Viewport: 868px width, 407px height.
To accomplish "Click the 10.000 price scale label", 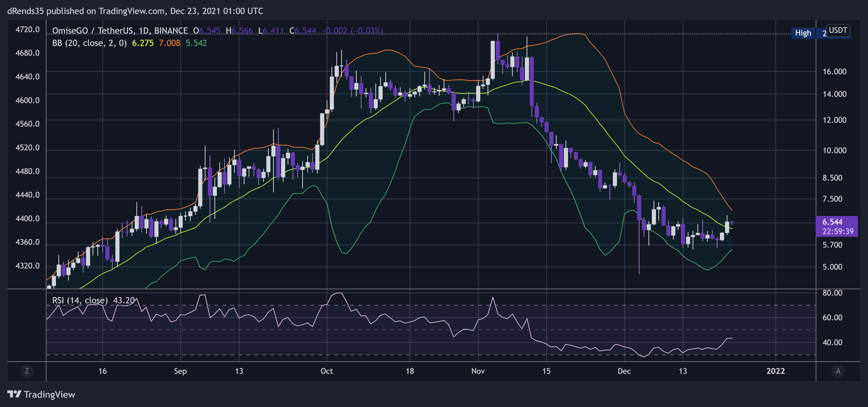I will tap(834, 151).
